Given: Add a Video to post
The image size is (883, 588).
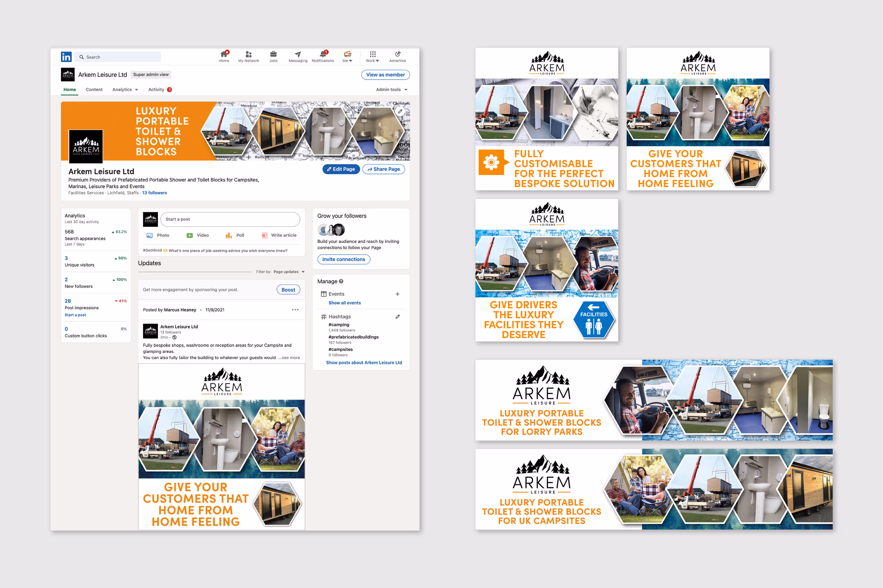Looking at the screenshot, I should tap(198, 236).
